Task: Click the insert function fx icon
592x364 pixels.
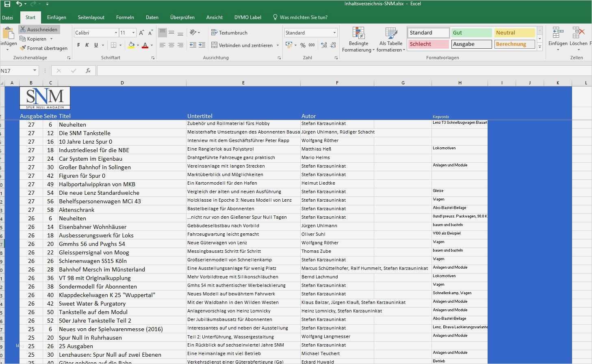Action: [88, 71]
